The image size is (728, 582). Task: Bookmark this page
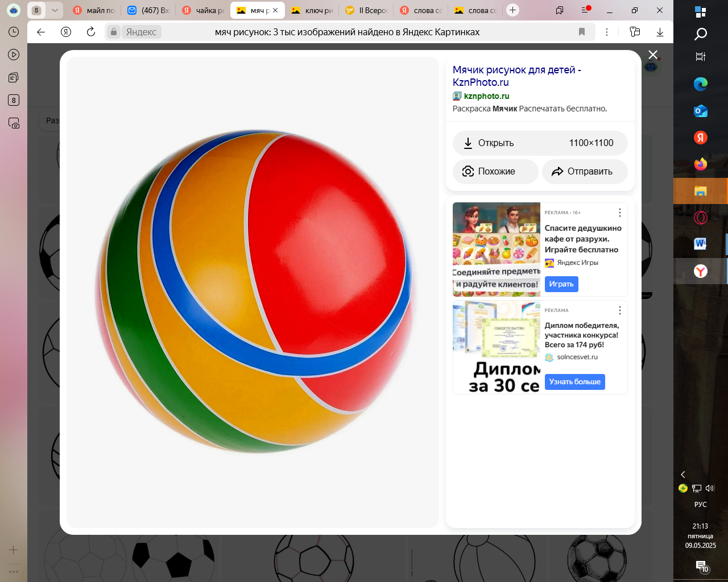click(x=582, y=32)
